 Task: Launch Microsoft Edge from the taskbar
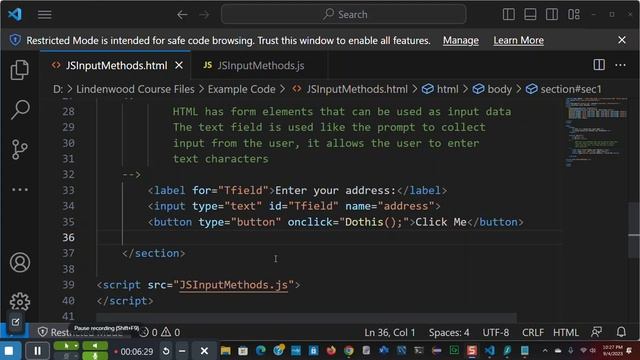[x=260, y=351]
